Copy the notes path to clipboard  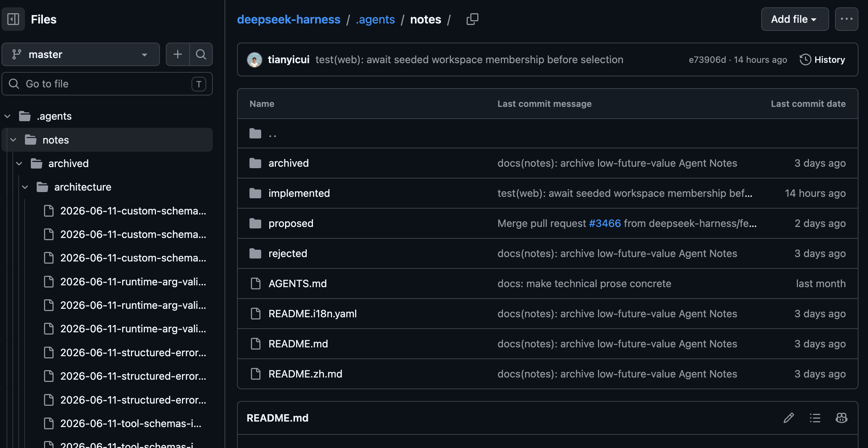472,19
